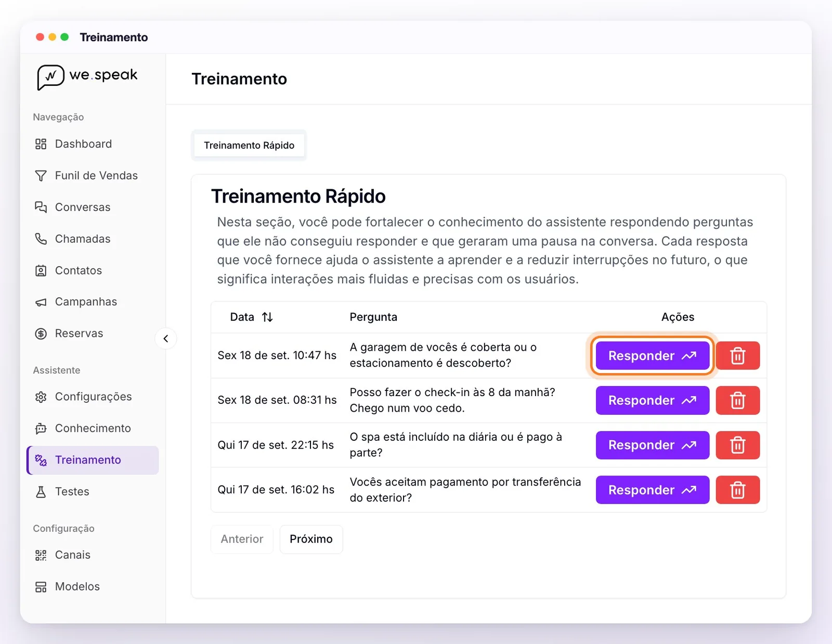The image size is (832, 644).
Task: Select the Contatos contact card icon
Action: click(x=41, y=271)
